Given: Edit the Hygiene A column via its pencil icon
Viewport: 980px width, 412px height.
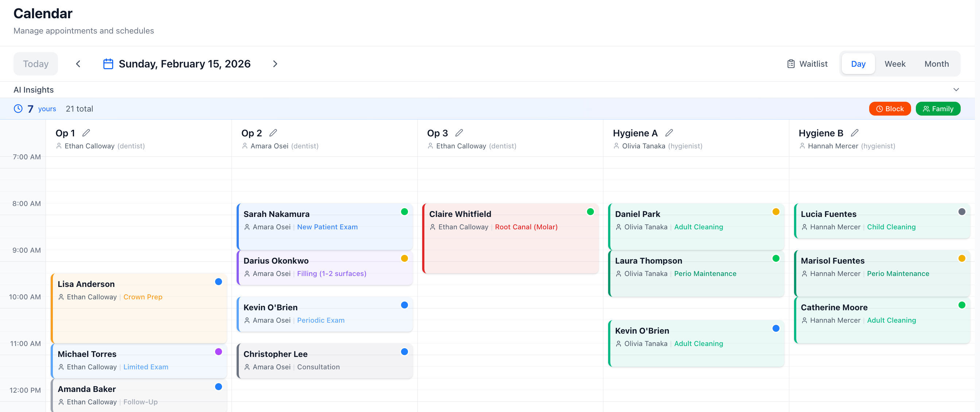Looking at the screenshot, I should 669,133.
